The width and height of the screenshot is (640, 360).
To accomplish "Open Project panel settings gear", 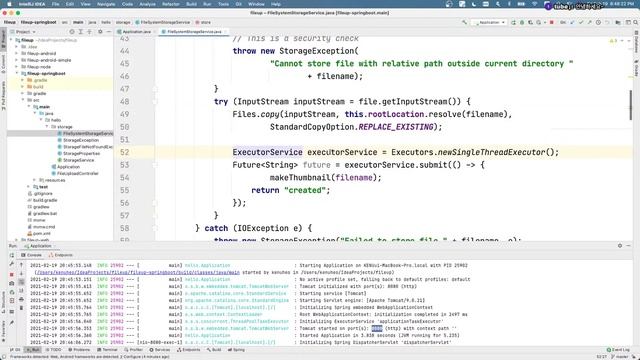I will [100, 31].
